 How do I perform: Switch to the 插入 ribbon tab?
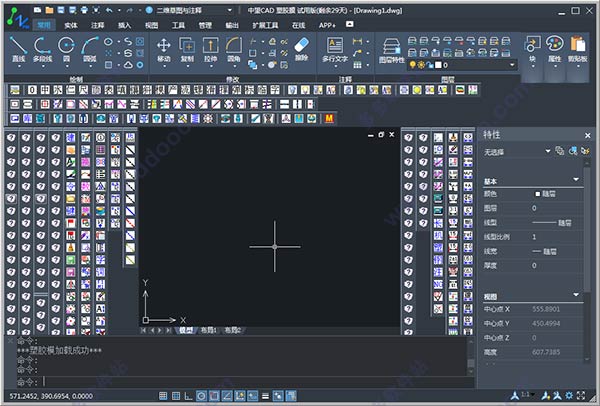[124, 25]
